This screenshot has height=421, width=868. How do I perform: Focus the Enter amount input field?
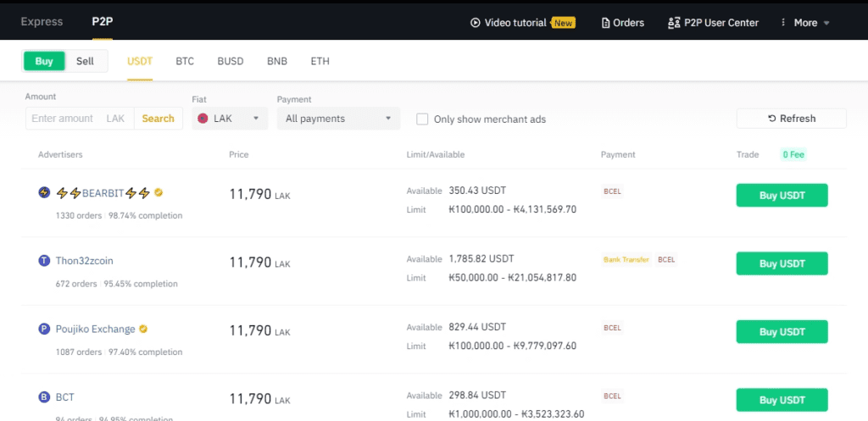(x=80, y=119)
